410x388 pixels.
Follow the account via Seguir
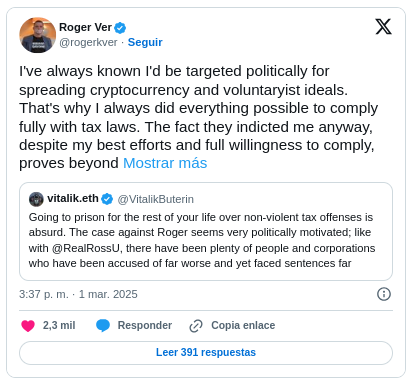tap(145, 42)
